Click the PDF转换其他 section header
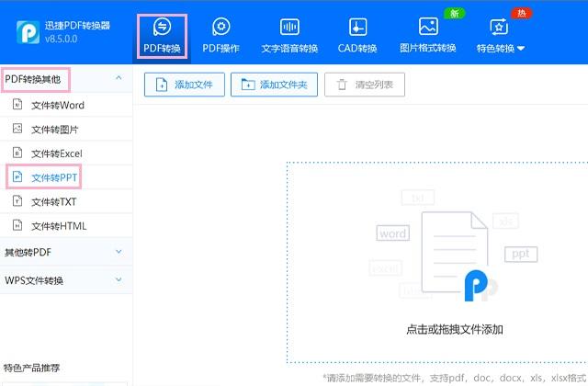This screenshot has height=386, width=588. [66, 79]
